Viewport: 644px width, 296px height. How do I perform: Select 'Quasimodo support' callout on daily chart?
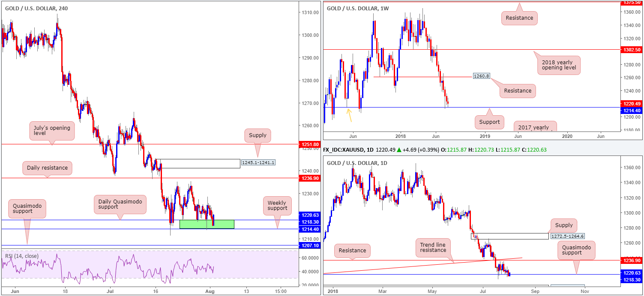(577, 249)
